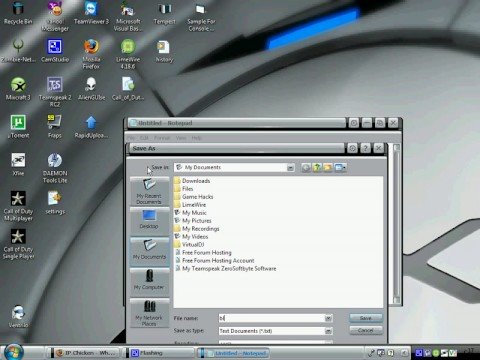
Task: Select the VirtualDJ folder
Action: coord(189,245)
